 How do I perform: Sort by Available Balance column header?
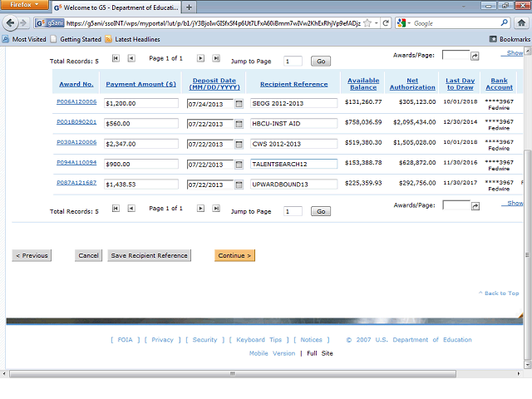click(363, 84)
